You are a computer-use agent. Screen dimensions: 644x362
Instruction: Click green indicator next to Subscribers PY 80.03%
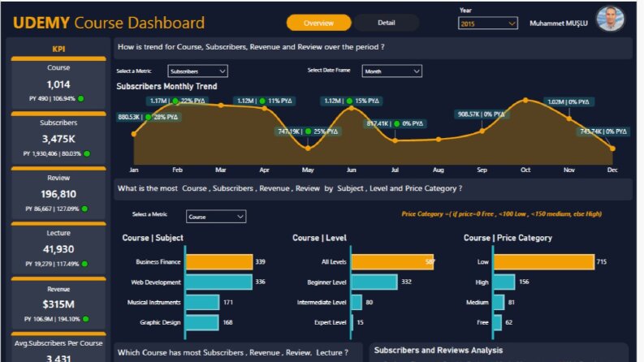point(87,153)
